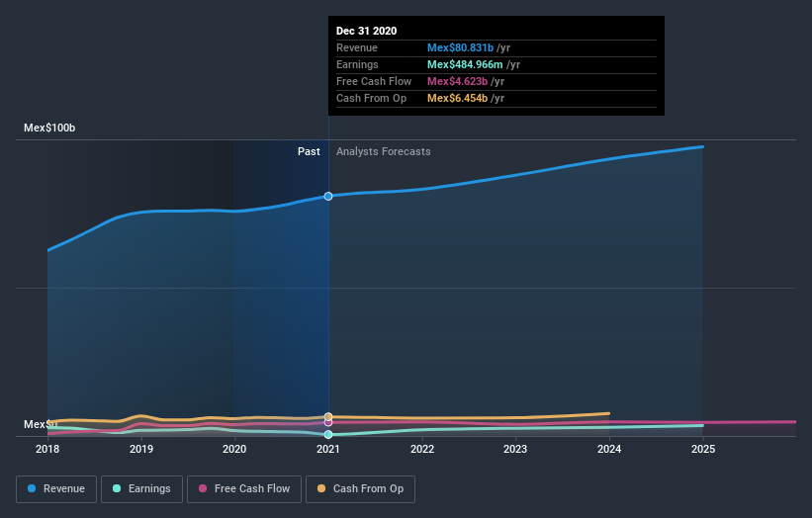This screenshot has width=812, height=518.
Task: Toggle the Revenue series legend button
Action: (56, 489)
